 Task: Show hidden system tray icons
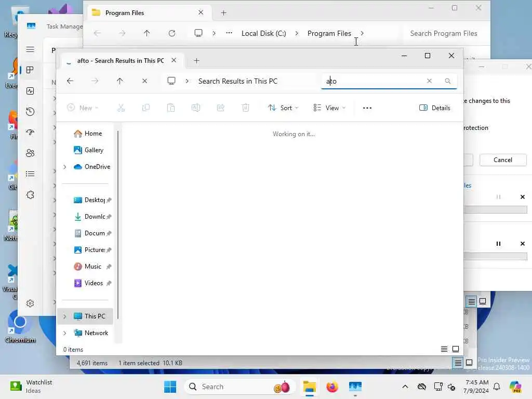point(405,387)
